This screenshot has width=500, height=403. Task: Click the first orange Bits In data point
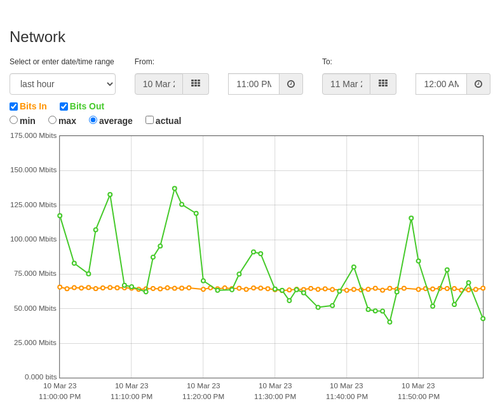pyautogui.click(x=60, y=287)
